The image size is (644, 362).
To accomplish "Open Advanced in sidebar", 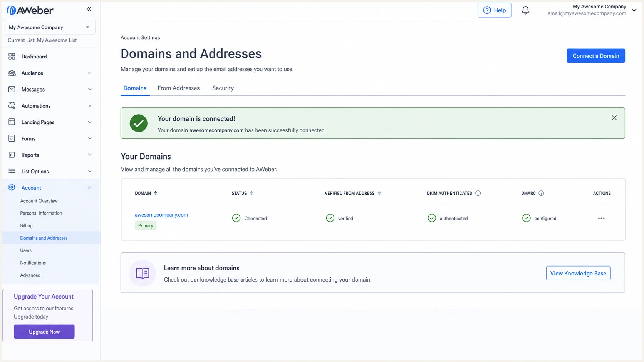I will (x=30, y=275).
